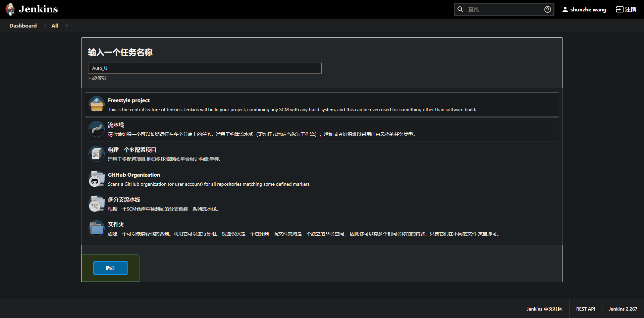Viewport: 644px width, 318px height.
Task: Choose the 文件夹 title
Action: tap(116, 224)
